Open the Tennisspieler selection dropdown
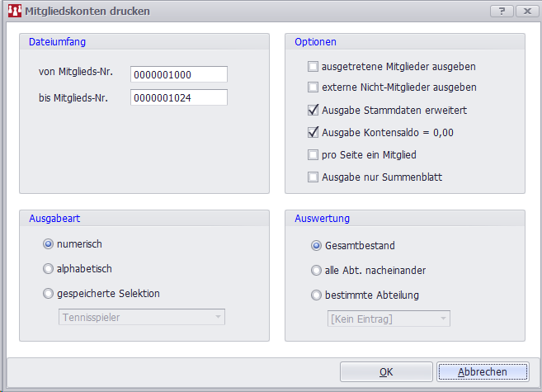Image resolution: width=542 pixels, height=392 pixels. (141, 317)
